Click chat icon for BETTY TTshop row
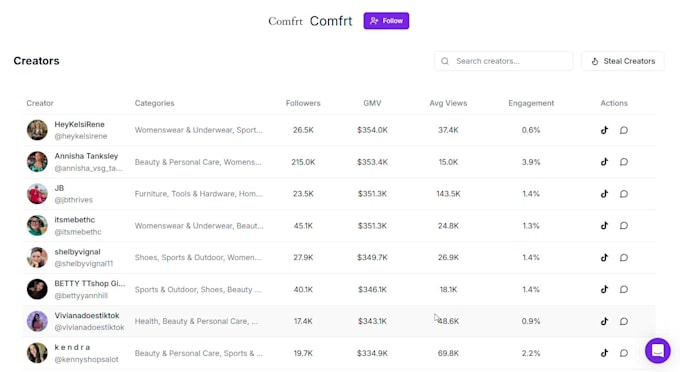The height and width of the screenshot is (372, 680). point(624,289)
